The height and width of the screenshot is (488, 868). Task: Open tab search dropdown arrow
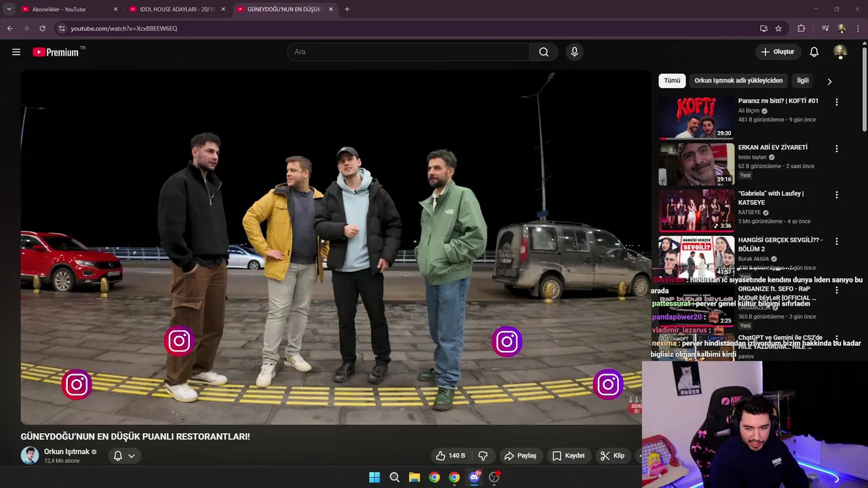point(9,9)
